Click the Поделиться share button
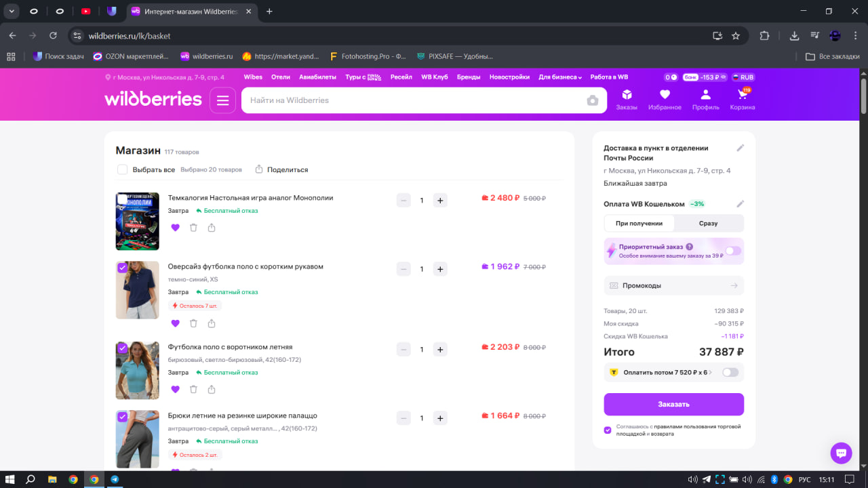The height and width of the screenshot is (488, 868). pos(281,169)
